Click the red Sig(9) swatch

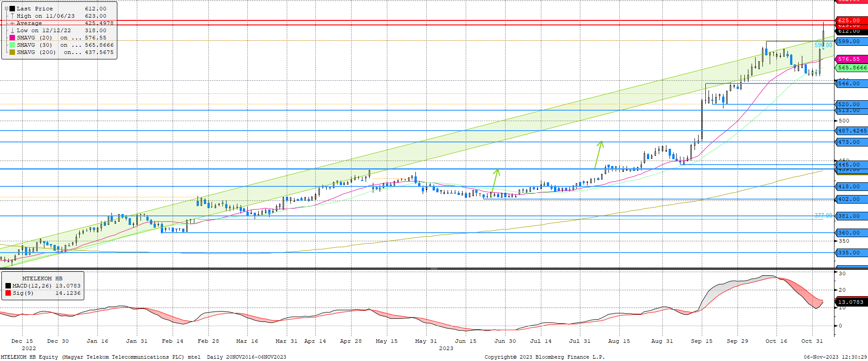[8, 293]
